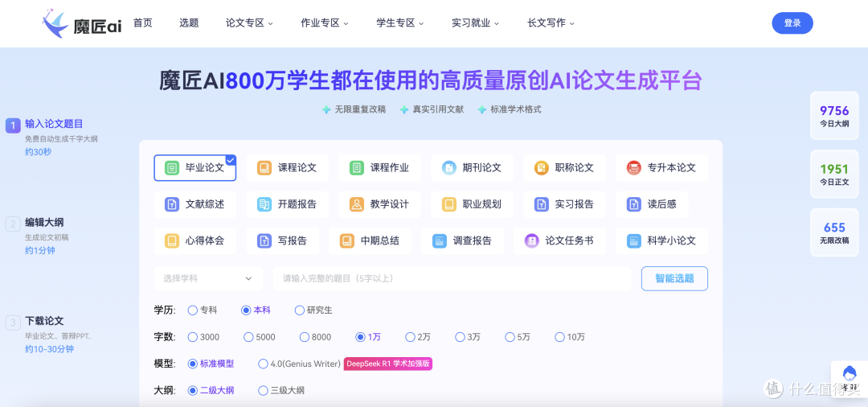Click the DeepSeek R1 学术加强版 badge

[x=387, y=364]
